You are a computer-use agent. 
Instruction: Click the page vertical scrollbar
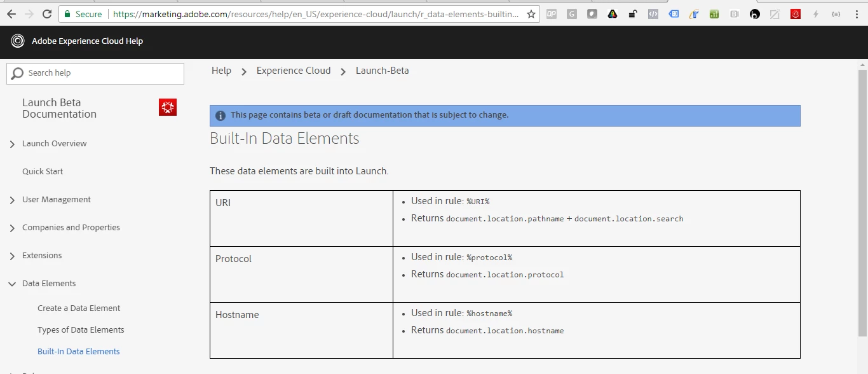863,204
